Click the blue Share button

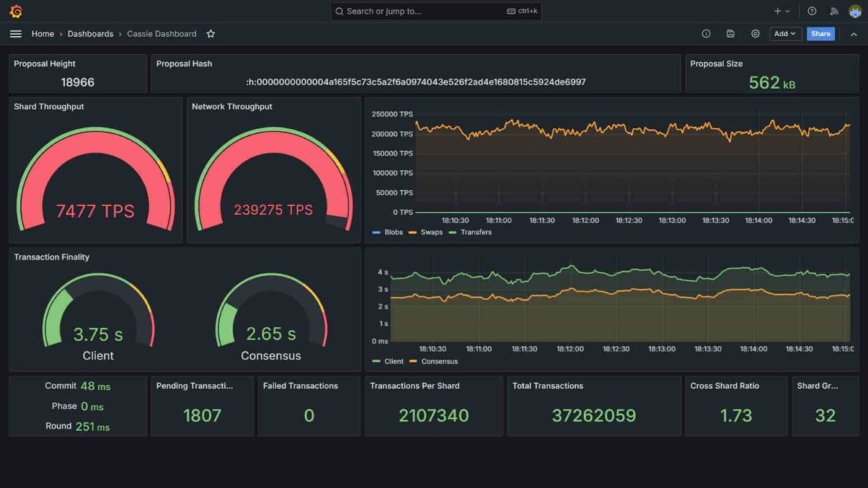pyautogui.click(x=820, y=34)
